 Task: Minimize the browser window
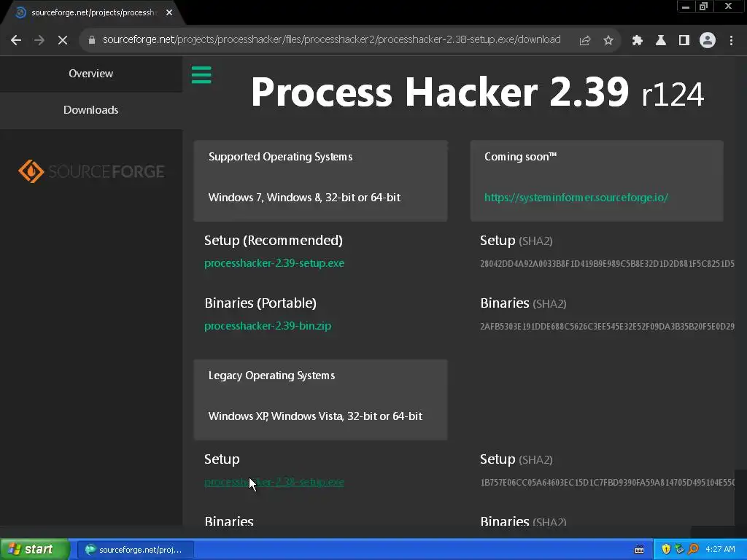tap(686, 7)
